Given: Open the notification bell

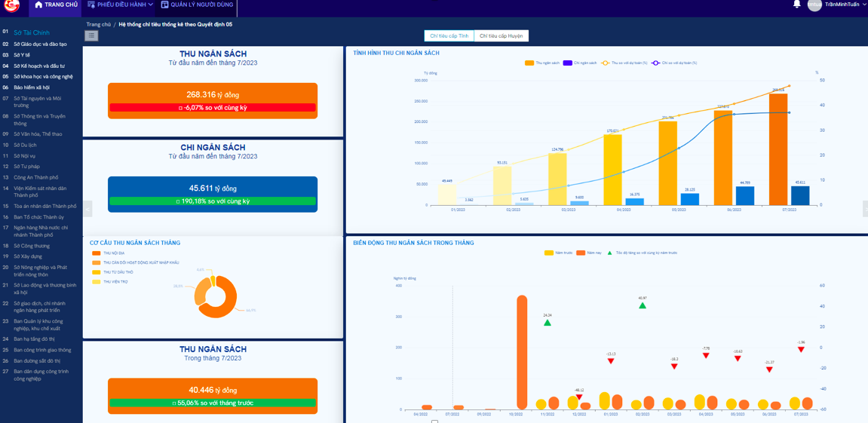Looking at the screenshot, I should (797, 5).
